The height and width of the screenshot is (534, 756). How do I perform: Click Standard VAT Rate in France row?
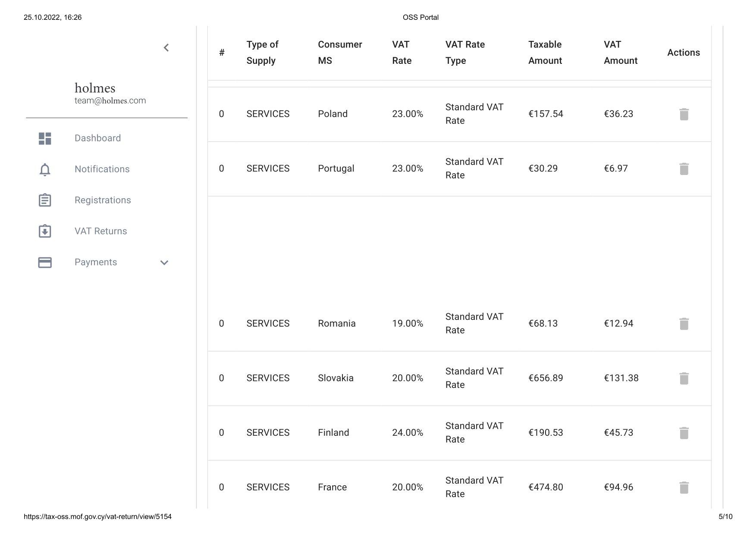474,487
